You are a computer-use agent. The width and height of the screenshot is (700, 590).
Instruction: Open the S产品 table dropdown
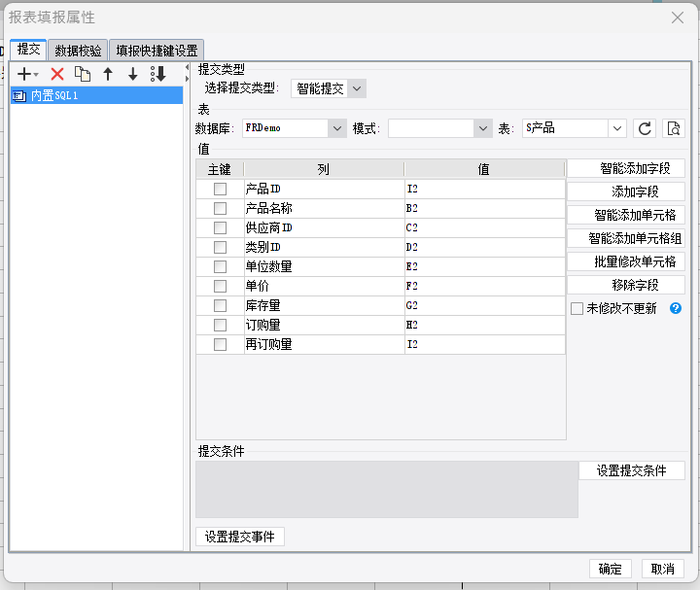(x=575, y=128)
